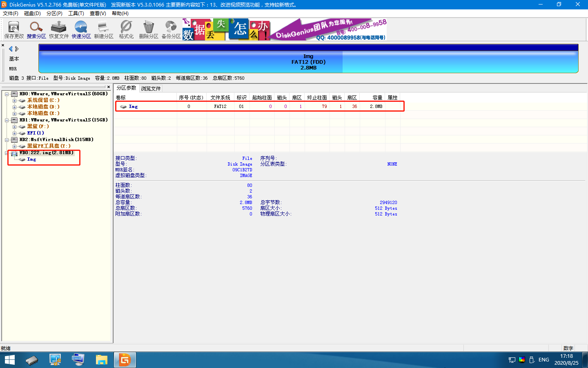
Task: Choose the 新建分区 new partition tool
Action: [104, 29]
